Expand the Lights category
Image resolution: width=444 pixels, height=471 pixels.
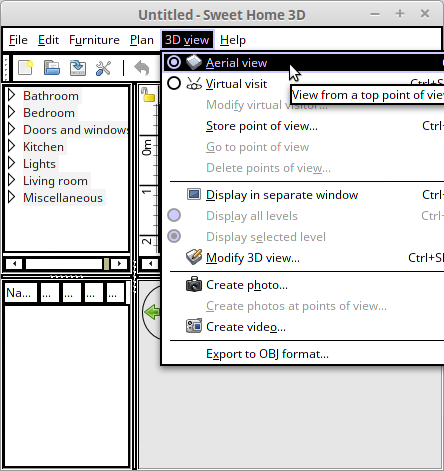pyautogui.click(x=12, y=163)
